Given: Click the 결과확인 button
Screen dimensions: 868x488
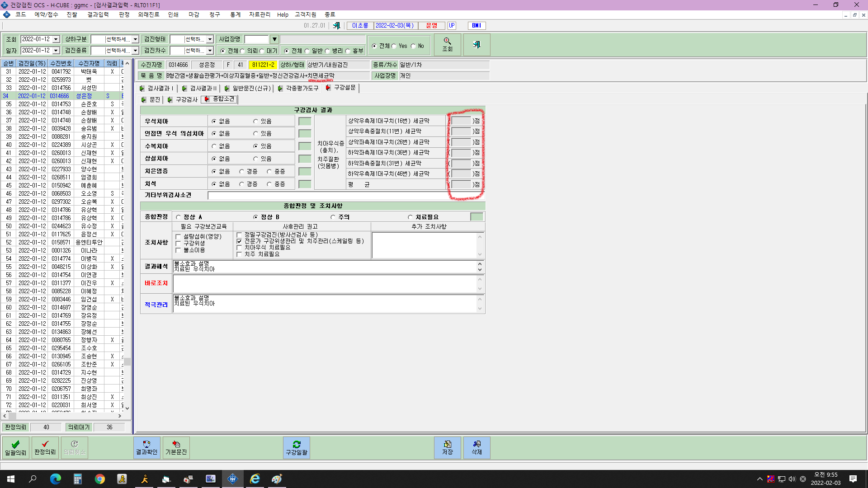Looking at the screenshot, I should (x=146, y=447).
